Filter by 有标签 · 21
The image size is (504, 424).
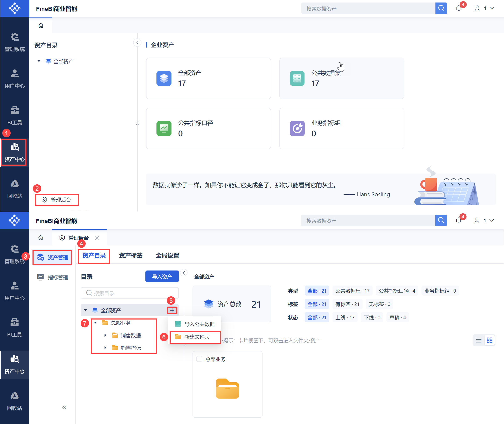pyautogui.click(x=347, y=304)
